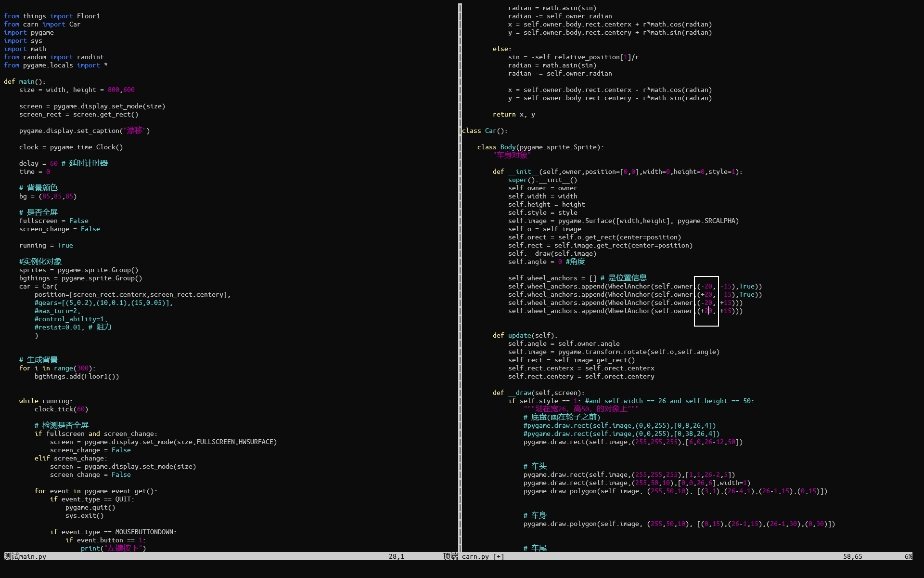Click 'from things import Floor1' line
This screenshot has width=924, height=578.
[x=52, y=16]
